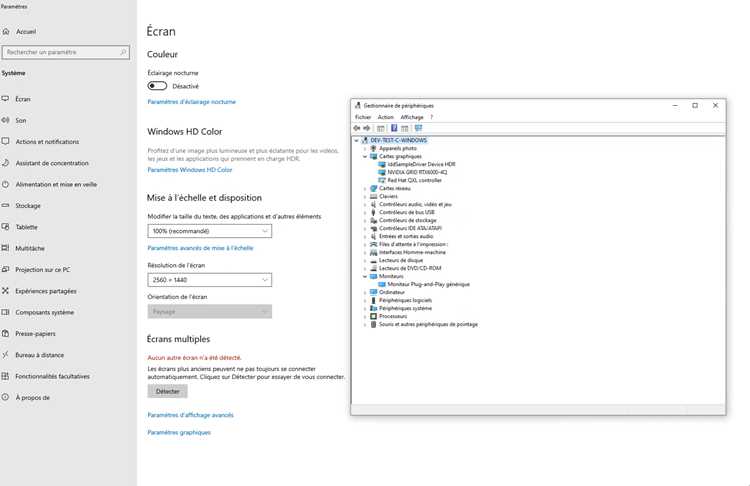Select Moniteur Plug-and-Play générique
Viewport: 750px width, 486px height.
tap(429, 284)
